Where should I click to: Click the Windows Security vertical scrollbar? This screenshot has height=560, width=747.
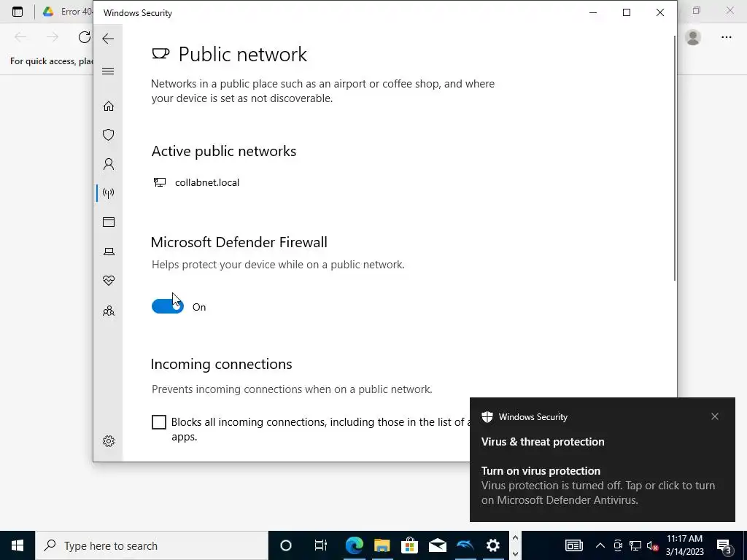click(x=675, y=158)
